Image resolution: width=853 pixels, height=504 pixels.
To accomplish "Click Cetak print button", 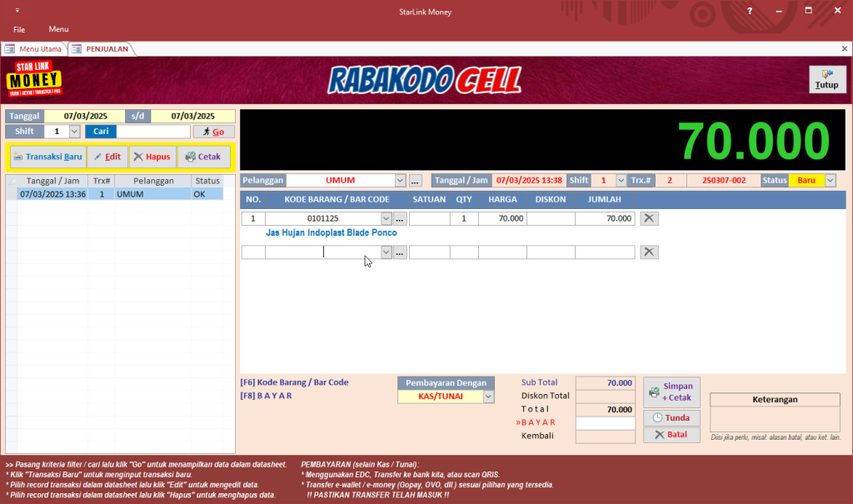I will coord(203,157).
